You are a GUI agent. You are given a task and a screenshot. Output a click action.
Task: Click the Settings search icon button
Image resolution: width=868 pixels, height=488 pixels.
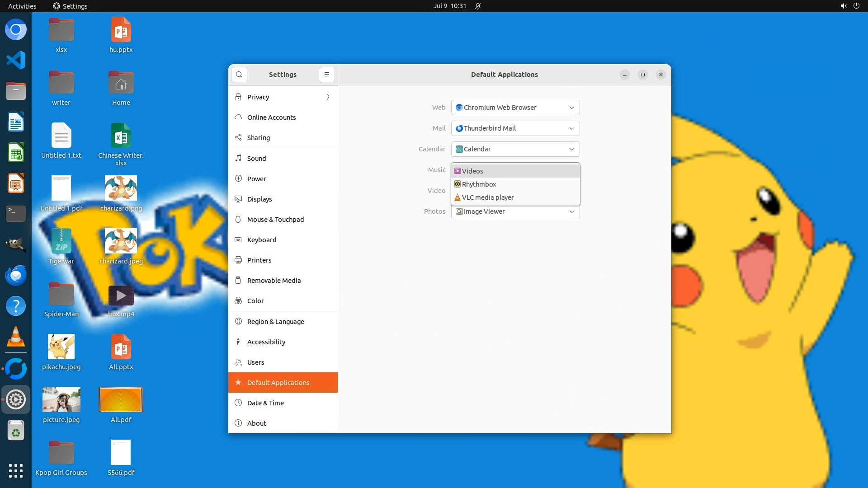coord(239,75)
